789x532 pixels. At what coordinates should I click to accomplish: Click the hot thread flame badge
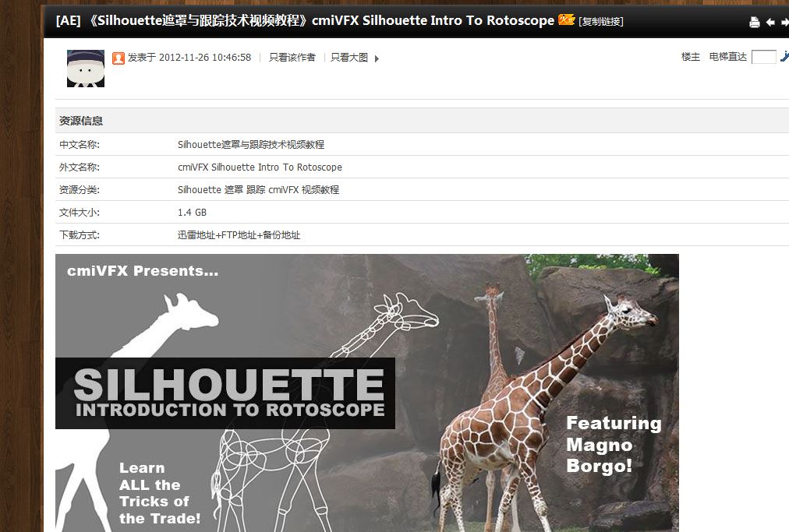[567, 19]
